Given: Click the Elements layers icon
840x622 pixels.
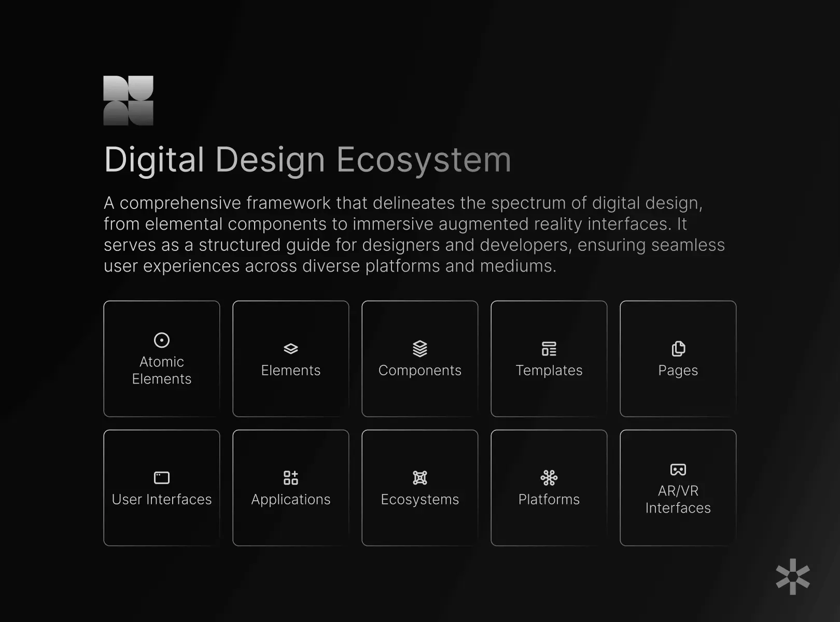Looking at the screenshot, I should (290, 348).
